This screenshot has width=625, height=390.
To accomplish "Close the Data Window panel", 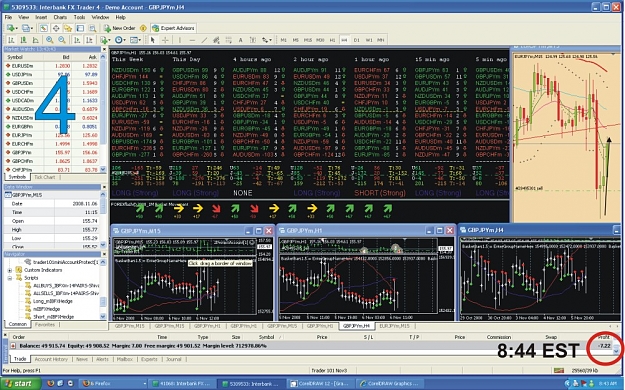I will (x=104, y=187).
